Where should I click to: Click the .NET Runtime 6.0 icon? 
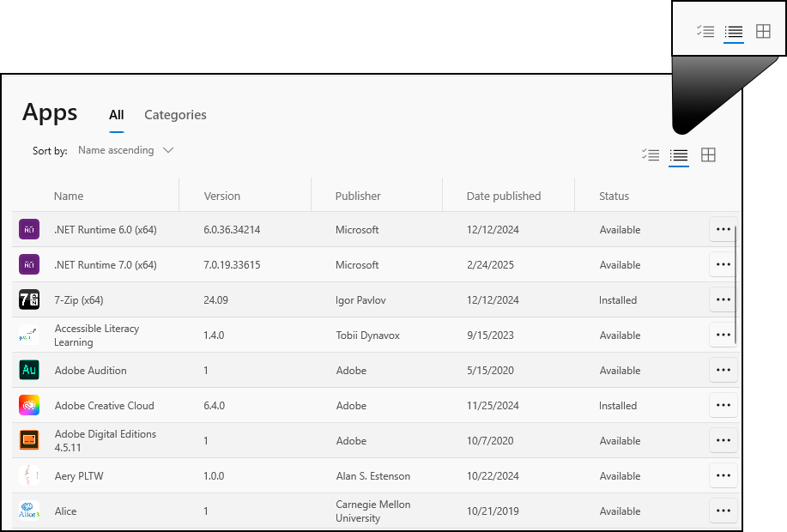[29, 229]
